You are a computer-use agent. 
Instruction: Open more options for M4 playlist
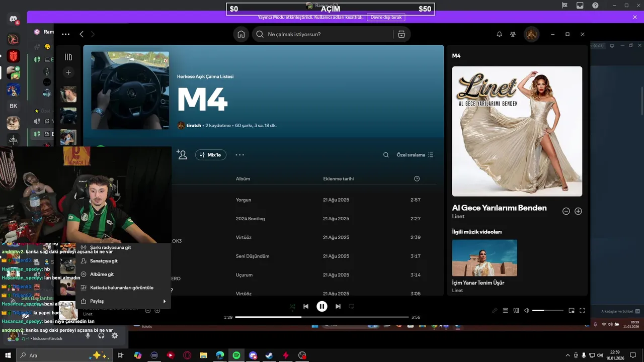[239, 155]
